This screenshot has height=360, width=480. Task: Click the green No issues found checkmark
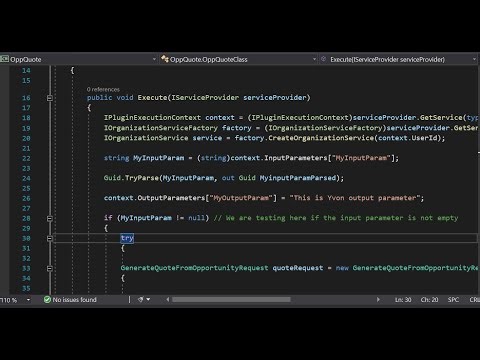(47, 300)
